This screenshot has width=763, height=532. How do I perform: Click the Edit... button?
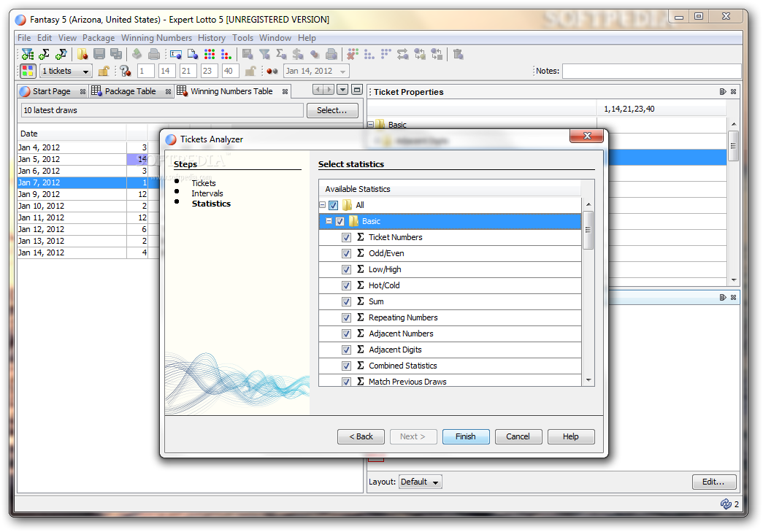coord(714,482)
